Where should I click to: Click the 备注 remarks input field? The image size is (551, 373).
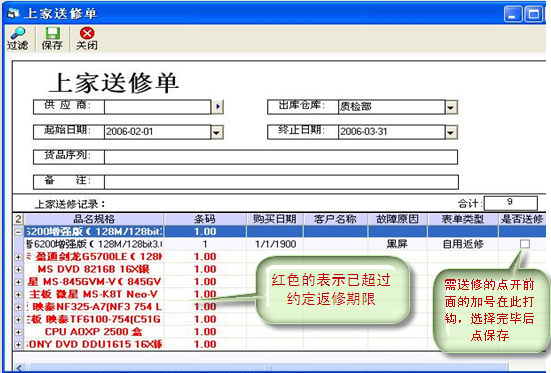click(281, 182)
